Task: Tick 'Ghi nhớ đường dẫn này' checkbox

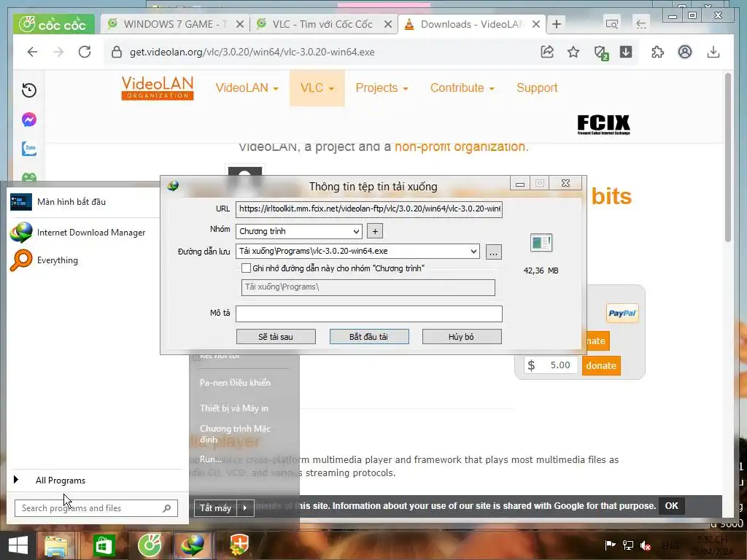Action: pos(247,268)
